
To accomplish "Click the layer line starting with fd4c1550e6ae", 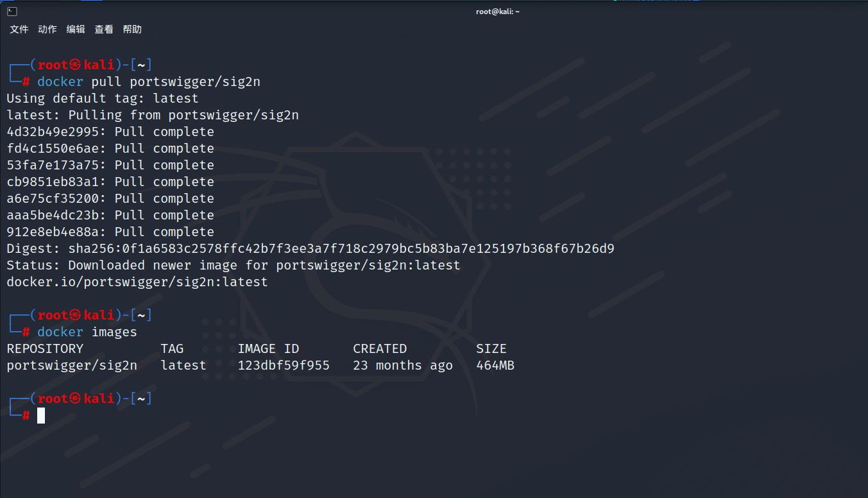I will pyautogui.click(x=110, y=148).
